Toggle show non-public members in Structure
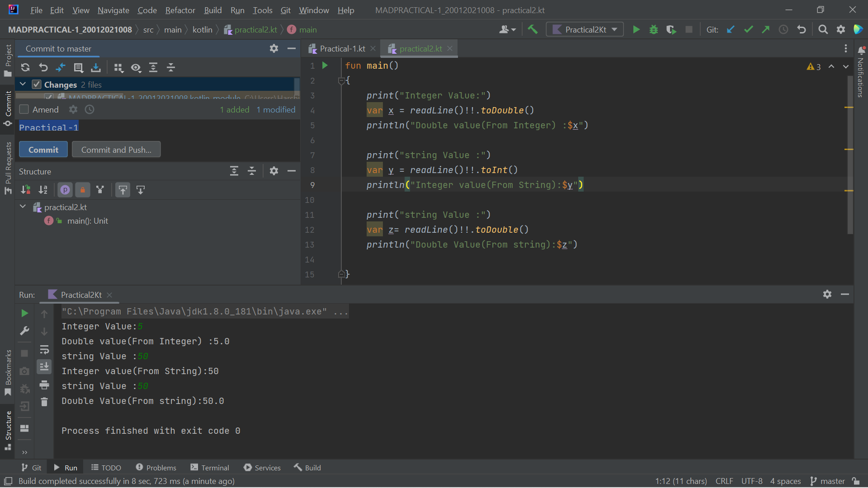This screenshot has height=488, width=868. [83, 190]
